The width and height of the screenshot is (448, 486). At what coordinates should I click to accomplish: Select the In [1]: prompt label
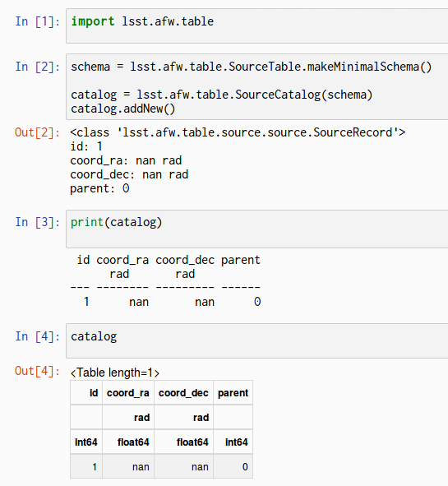click(x=38, y=21)
